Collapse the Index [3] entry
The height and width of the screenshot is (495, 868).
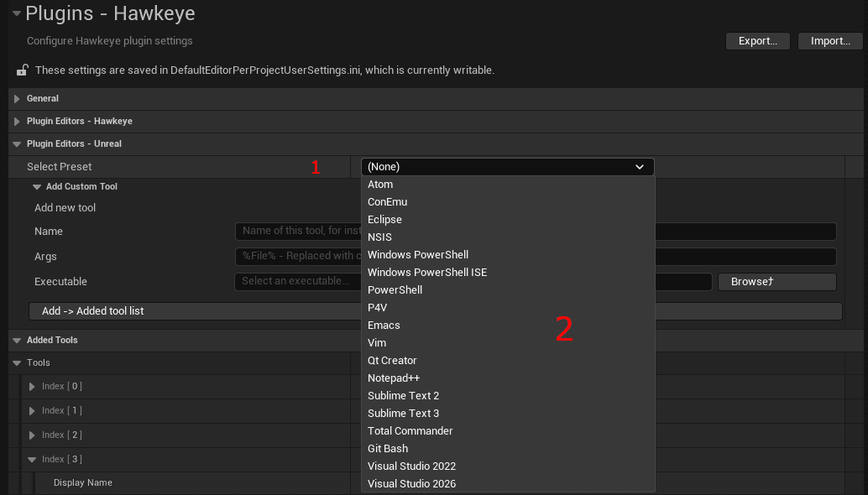[x=31, y=459]
